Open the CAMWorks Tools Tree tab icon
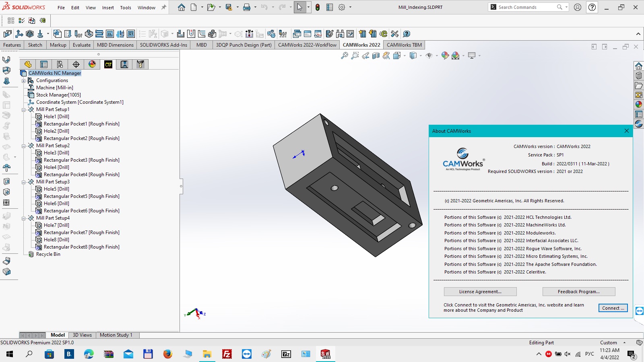The image size is (644, 362). [140, 64]
